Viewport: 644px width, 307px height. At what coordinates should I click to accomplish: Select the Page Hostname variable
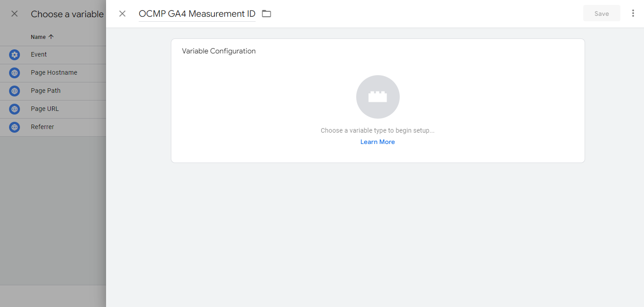(x=53, y=73)
